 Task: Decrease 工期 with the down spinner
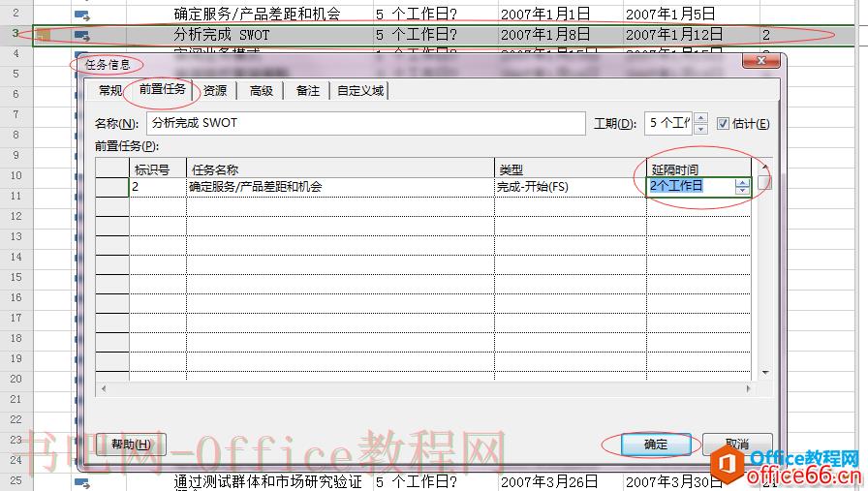point(700,129)
